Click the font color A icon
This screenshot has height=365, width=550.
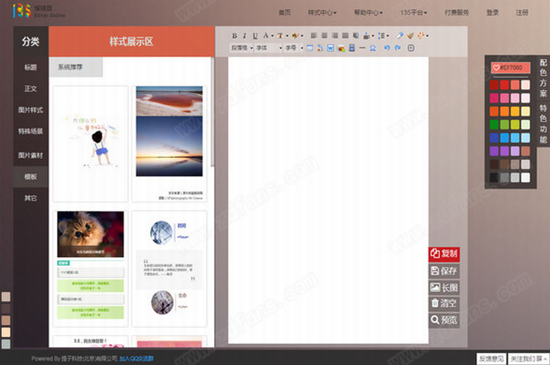tap(266, 35)
